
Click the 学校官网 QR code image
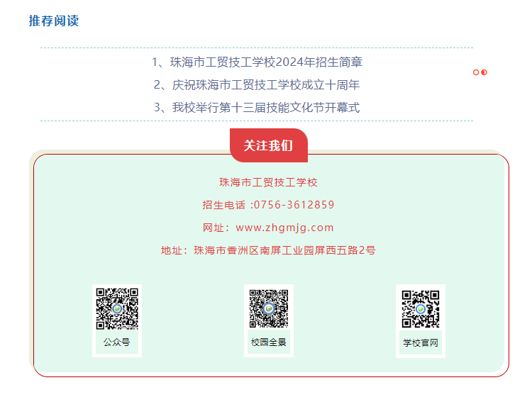click(421, 309)
